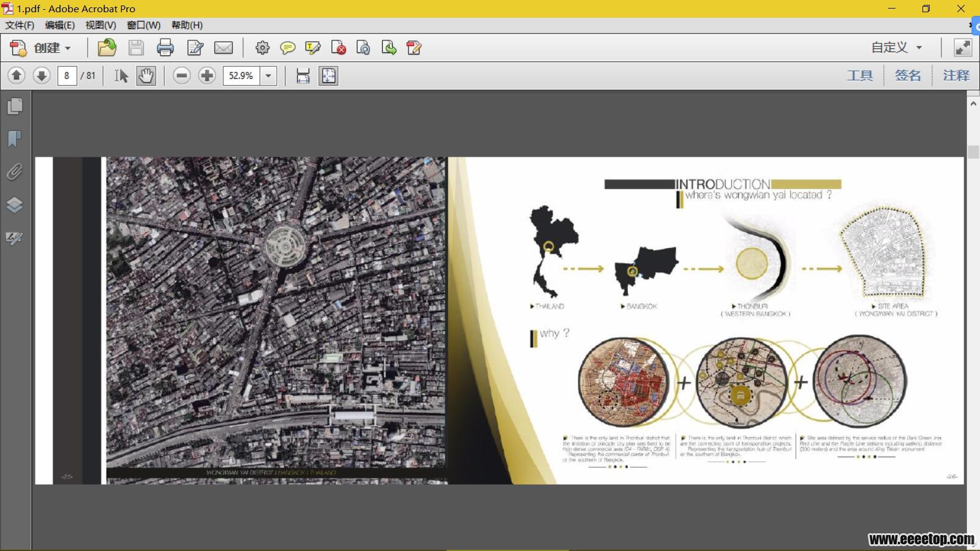The image size is (980, 551).
Task: Select the highlight text tool
Action: pyautogui.click(x=313, y=48)
